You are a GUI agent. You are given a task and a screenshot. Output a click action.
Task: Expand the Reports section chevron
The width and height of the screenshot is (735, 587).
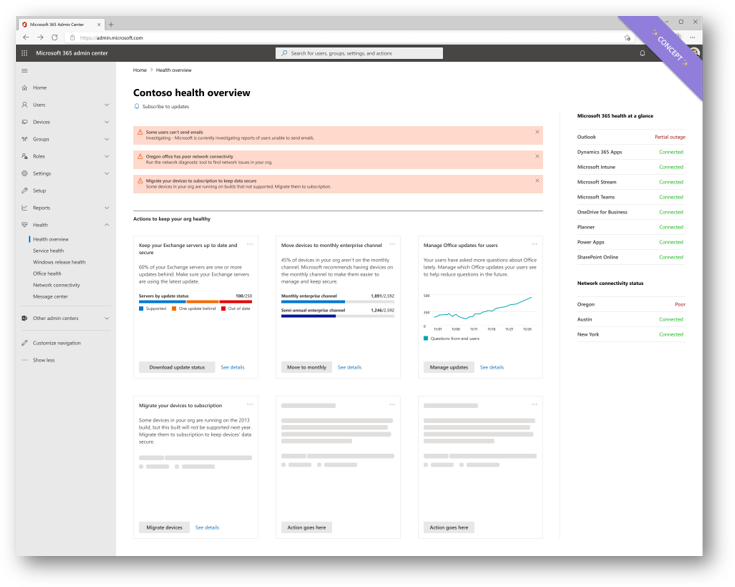coord(107,208)
